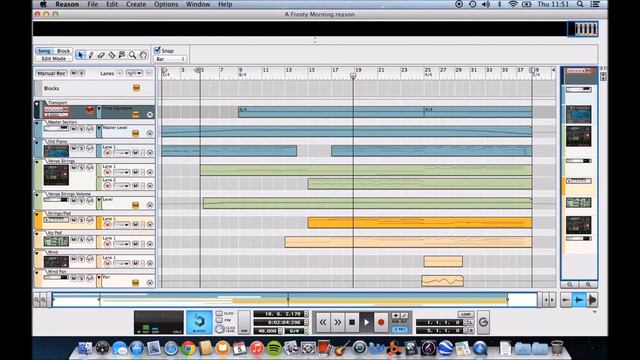Delete Wind Pan lane with X icon
640x360 pixels.
point(150,282)
